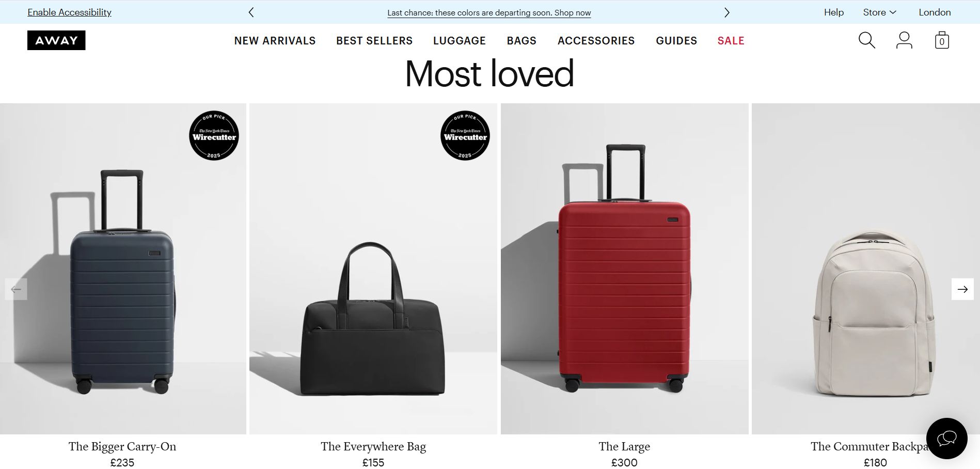The image size is (980, 469).
Task: Click the Enable Accessibility link
Action: [x=69, y=12]
